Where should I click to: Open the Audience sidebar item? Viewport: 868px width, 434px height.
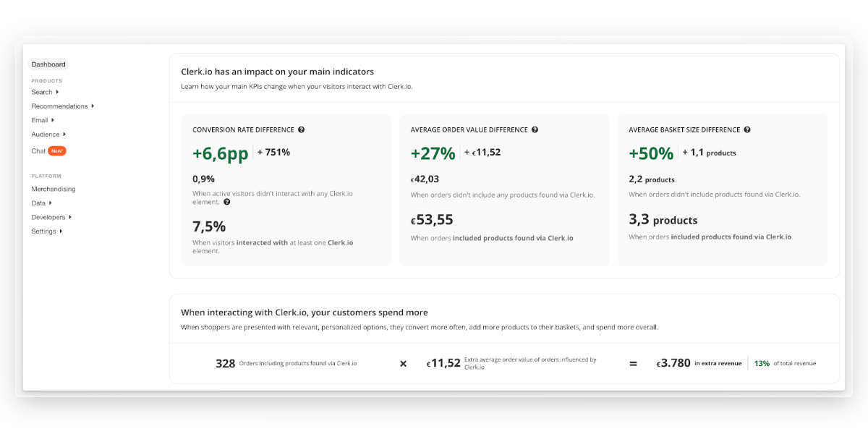(46, 135)
